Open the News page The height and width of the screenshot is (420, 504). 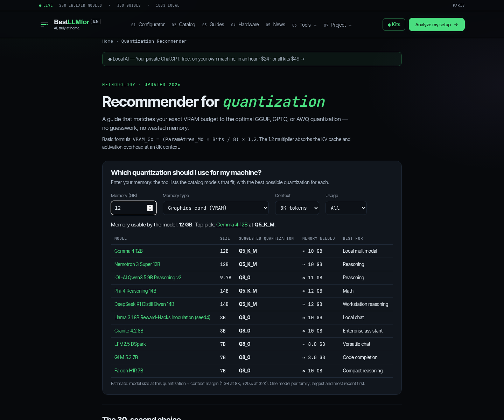[275, 24]
